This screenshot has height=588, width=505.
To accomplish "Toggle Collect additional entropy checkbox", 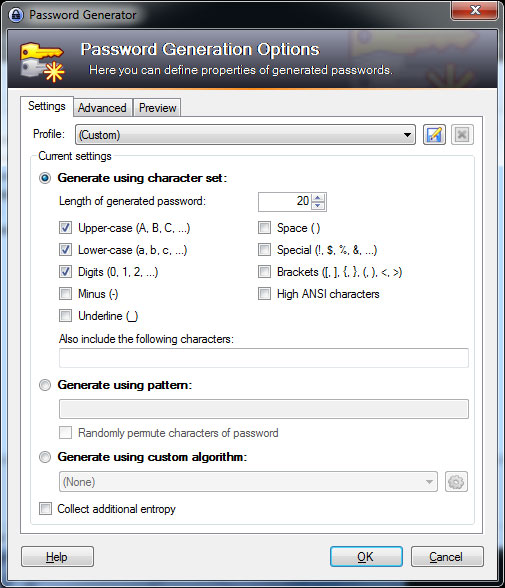I will [45, 509].
